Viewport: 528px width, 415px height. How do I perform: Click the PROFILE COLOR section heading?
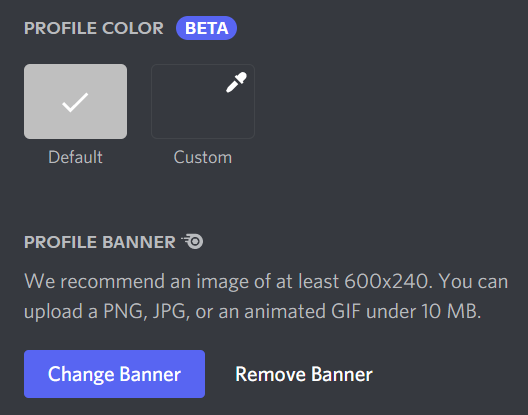coord(94,28)
